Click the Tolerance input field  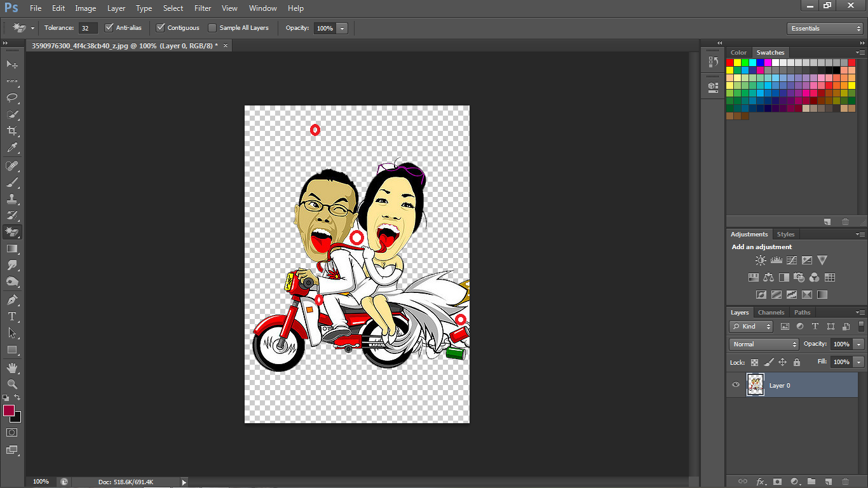[x=88, y=28]
